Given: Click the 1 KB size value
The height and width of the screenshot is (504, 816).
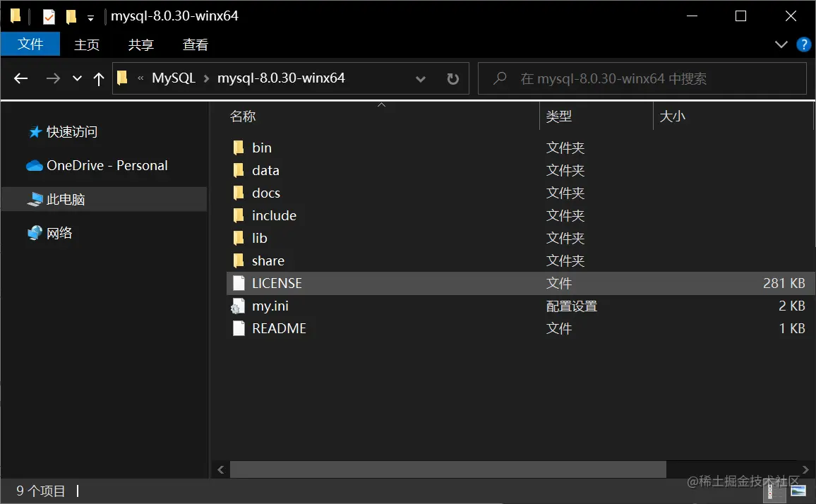Looking at the screenshot, I should tap(791, 328).
